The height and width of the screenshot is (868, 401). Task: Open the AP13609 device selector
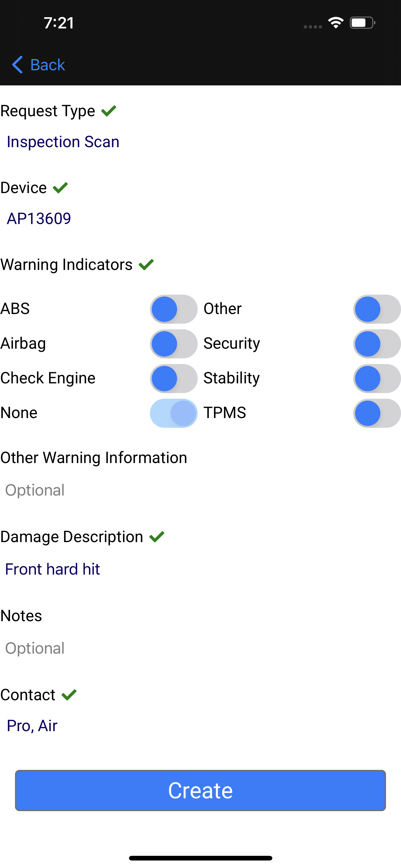tap(39, 218)
